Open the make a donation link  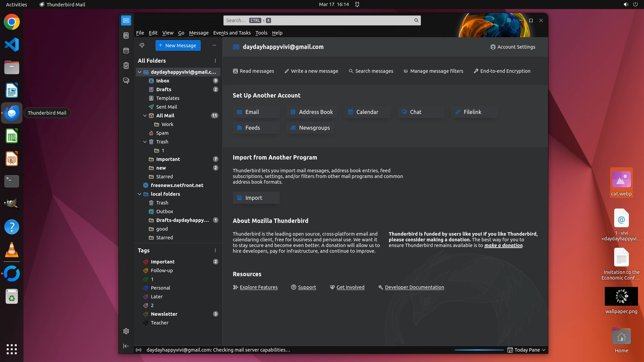[503, 245]
